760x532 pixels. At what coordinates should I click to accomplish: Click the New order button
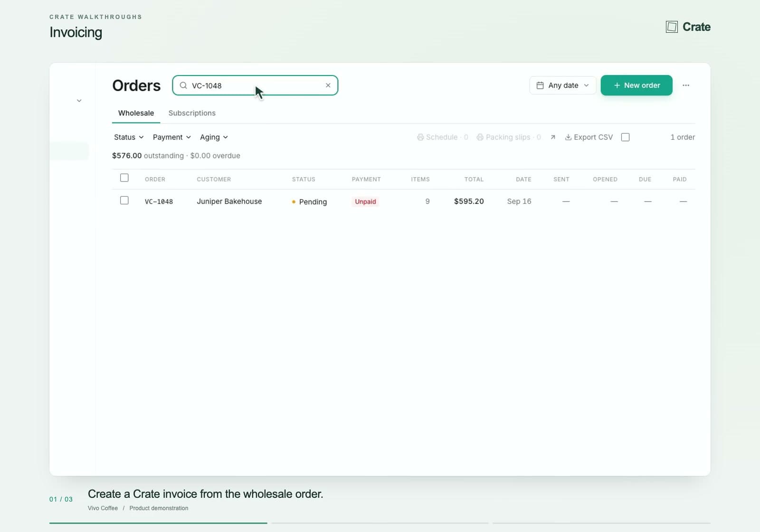[636, 85]
